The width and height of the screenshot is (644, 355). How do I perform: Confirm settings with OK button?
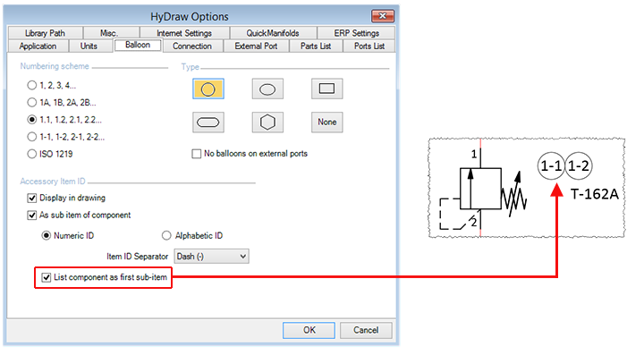309,330
